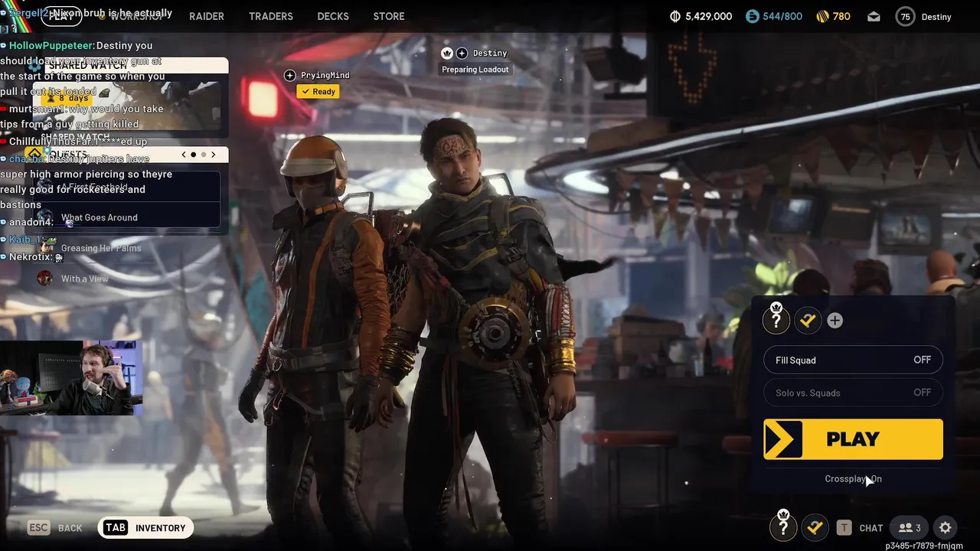This screenshot has height=551, width=980.
Task: Open the mail inbox envelope icon
Action: click(x=874, y=16)
